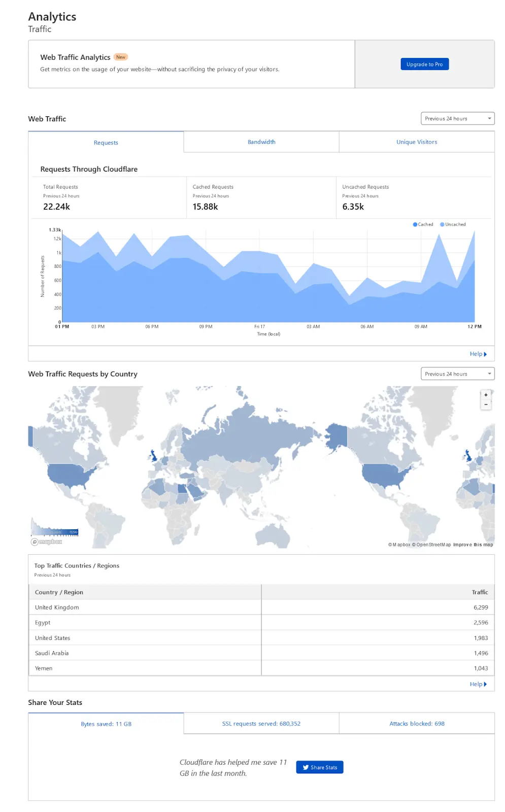Select the Attacks blocked tab
This screenshot has width=505, height=812.
[417, 724]
